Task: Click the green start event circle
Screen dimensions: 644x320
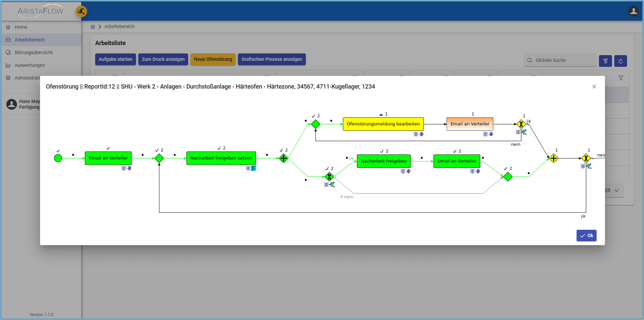Action: coord(58,158)
